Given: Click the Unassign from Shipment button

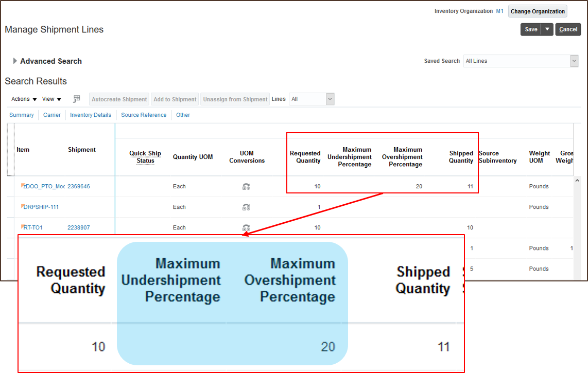Looking at the screenshot, I should click(235, 99).
